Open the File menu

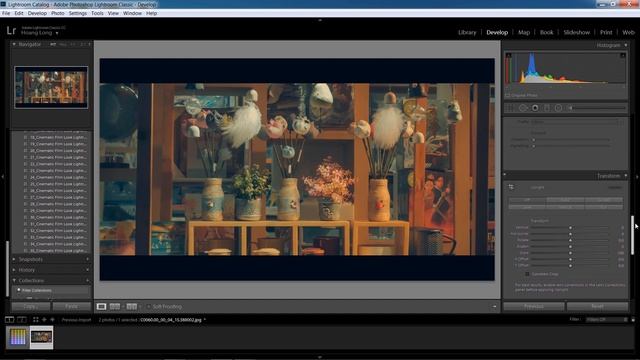point(6,13)
